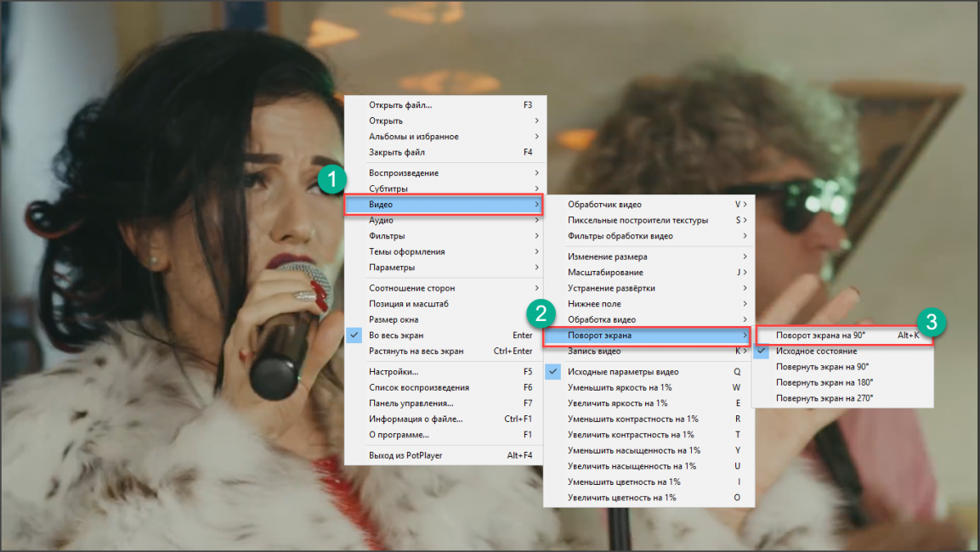
Task: Select checked 'Исходное состояние' option
Action: [x=843, y=351]
